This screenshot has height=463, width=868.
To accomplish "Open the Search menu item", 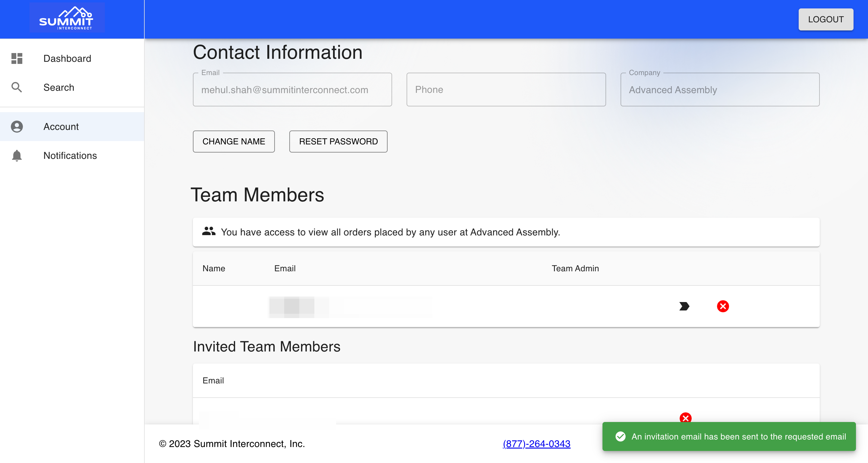I will pyautogui.click(x=72, y=87).
